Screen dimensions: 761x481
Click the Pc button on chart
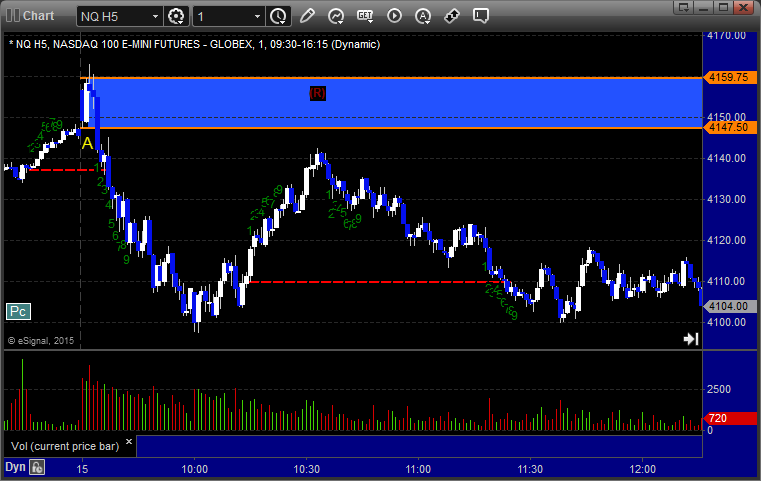tap(18, 311)
